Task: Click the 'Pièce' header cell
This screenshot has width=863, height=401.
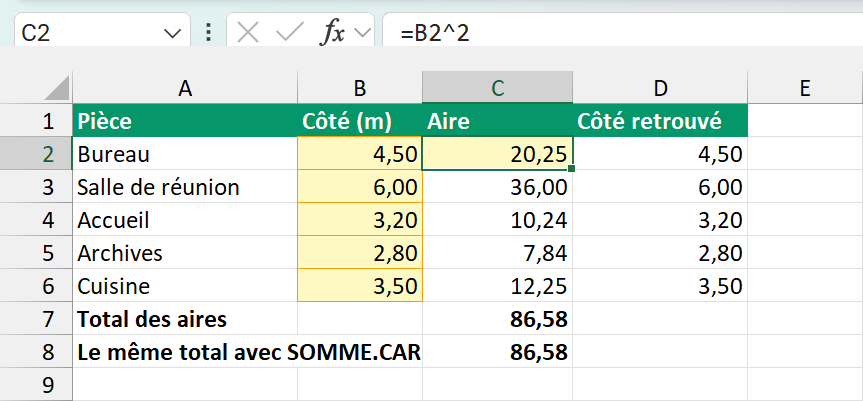Action: pos(185,120)
